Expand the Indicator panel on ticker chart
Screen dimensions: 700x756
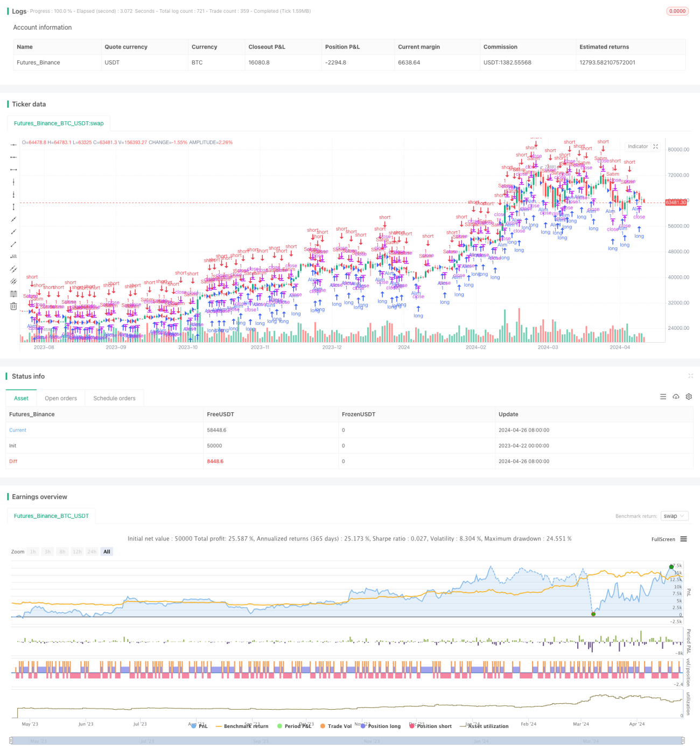[x=655, y=147]
